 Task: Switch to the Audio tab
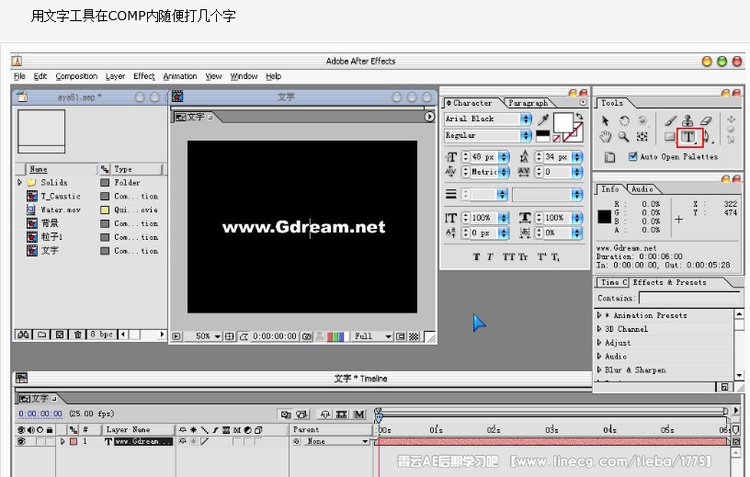point(642,189)
